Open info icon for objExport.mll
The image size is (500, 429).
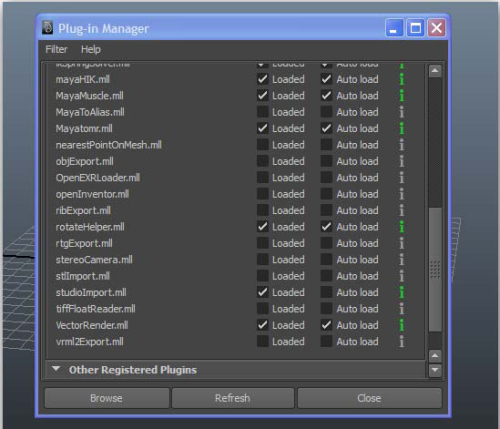(402, 161)
